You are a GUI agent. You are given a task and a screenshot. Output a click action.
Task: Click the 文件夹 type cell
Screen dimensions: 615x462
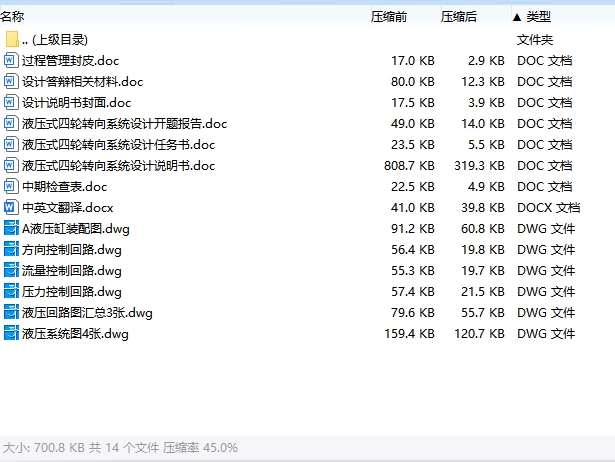535,39
